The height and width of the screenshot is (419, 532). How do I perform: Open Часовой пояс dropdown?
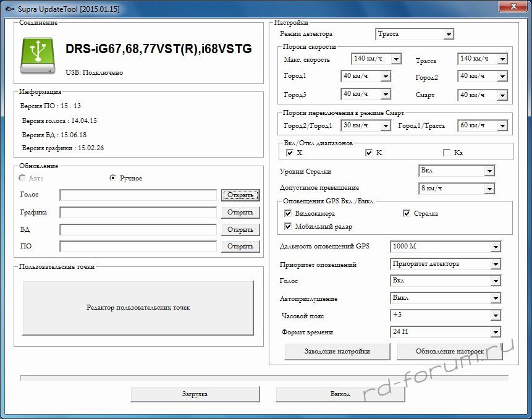tap(445, 315)
